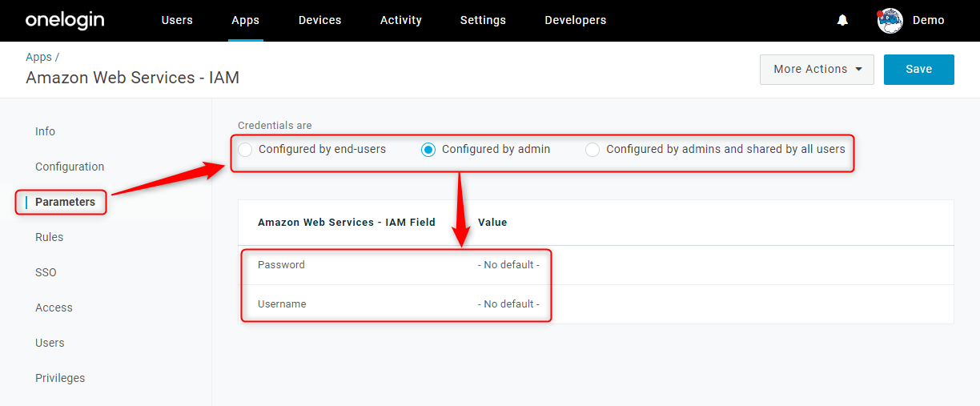Edit the Password parameter row
Screen dimensions: 980x406
click(x=596, y=265)
